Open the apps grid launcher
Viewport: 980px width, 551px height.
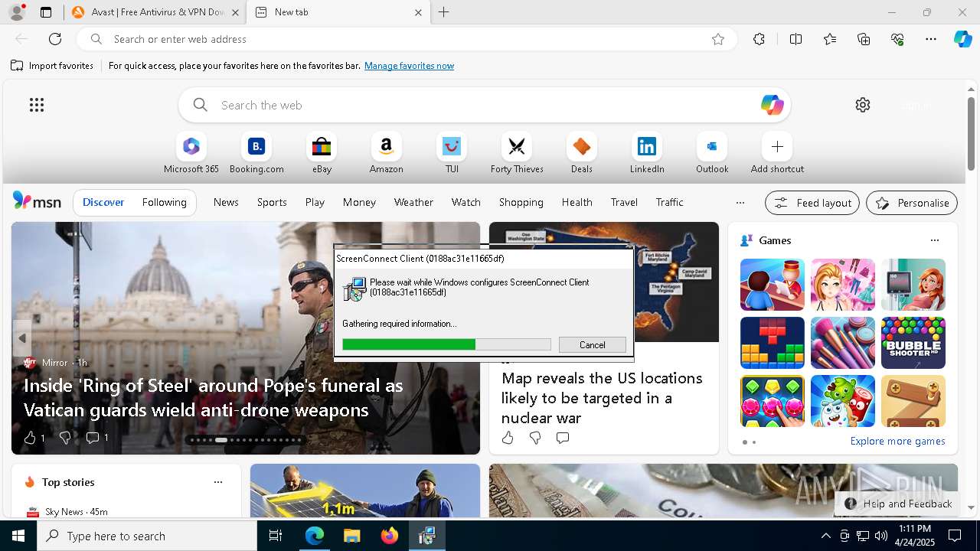(37, 105)
